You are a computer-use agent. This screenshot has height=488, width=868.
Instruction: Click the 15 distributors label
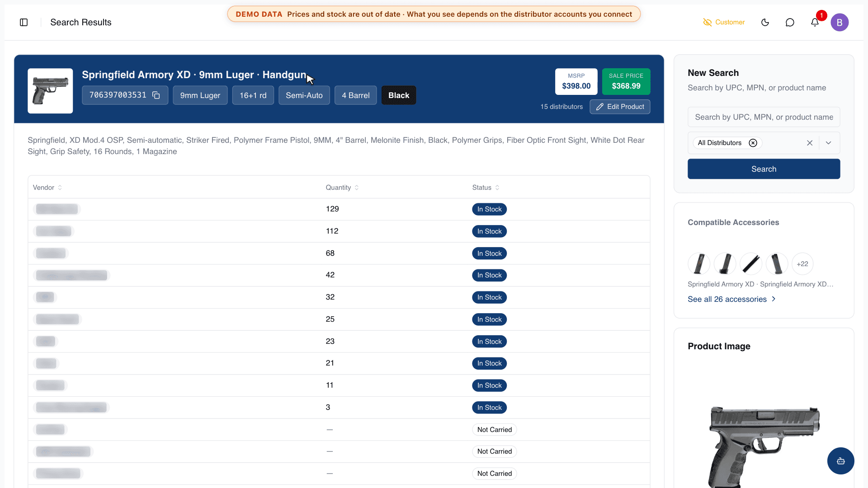[x=561, y=107]
